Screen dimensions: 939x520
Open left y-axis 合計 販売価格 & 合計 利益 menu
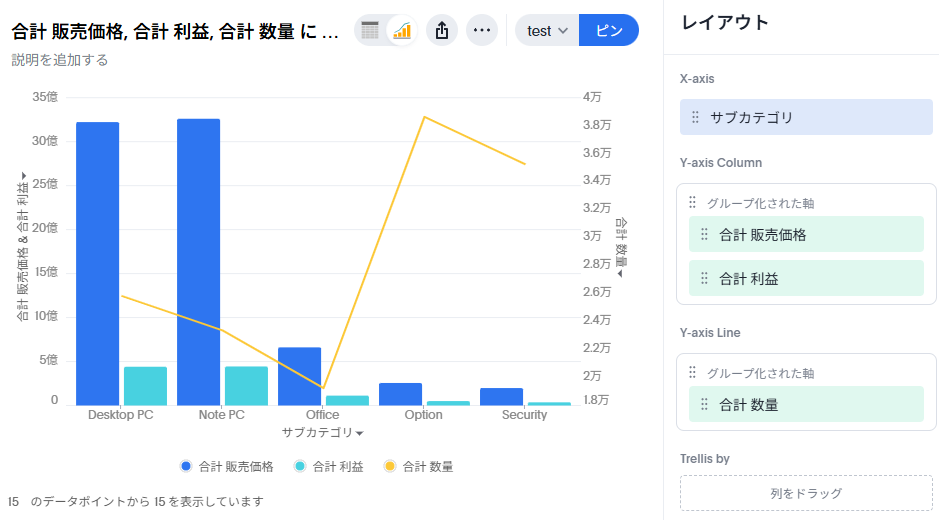point(23,246)
